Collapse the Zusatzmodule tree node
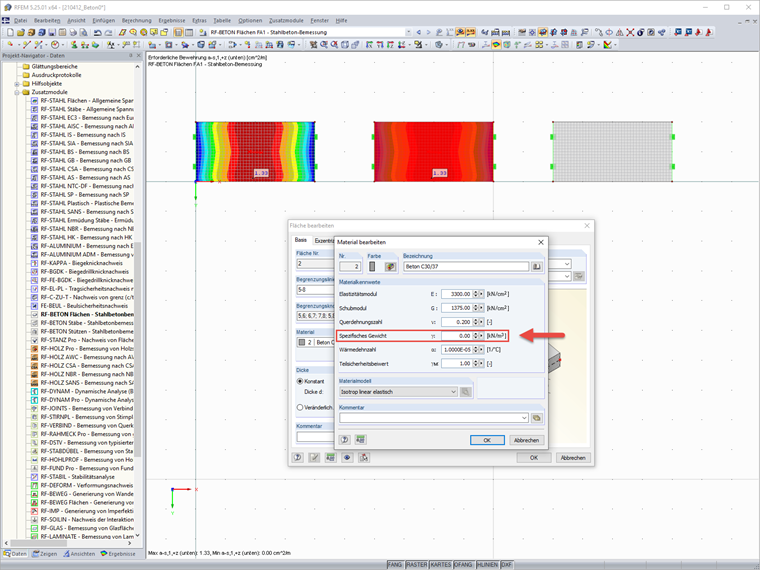The image size is (760, 570). coord(17,92)
